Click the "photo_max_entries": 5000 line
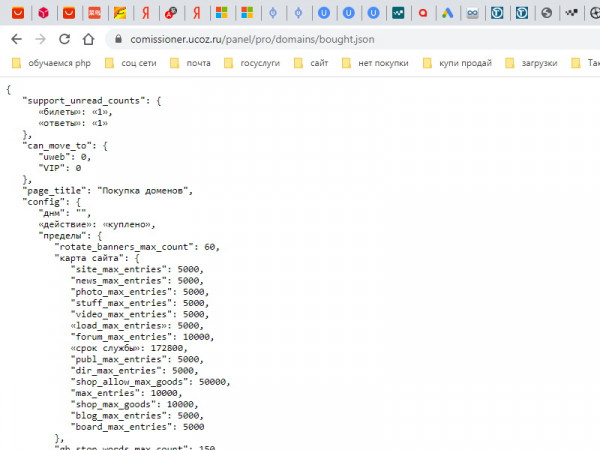The height and width of the screenshot is (450, 600). pyautogui.click(x=140, y=292)
